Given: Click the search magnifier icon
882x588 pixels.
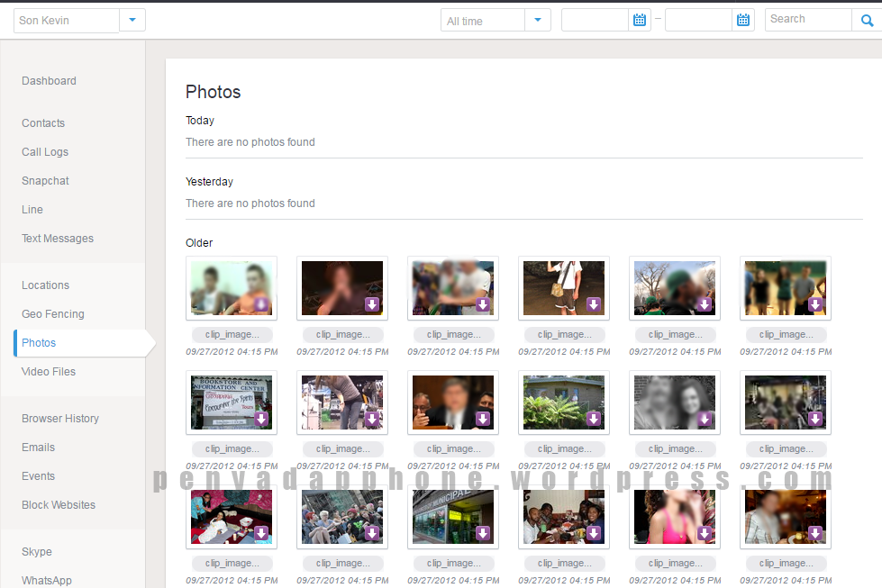Looking at the screenshot, I should point(867,20).
